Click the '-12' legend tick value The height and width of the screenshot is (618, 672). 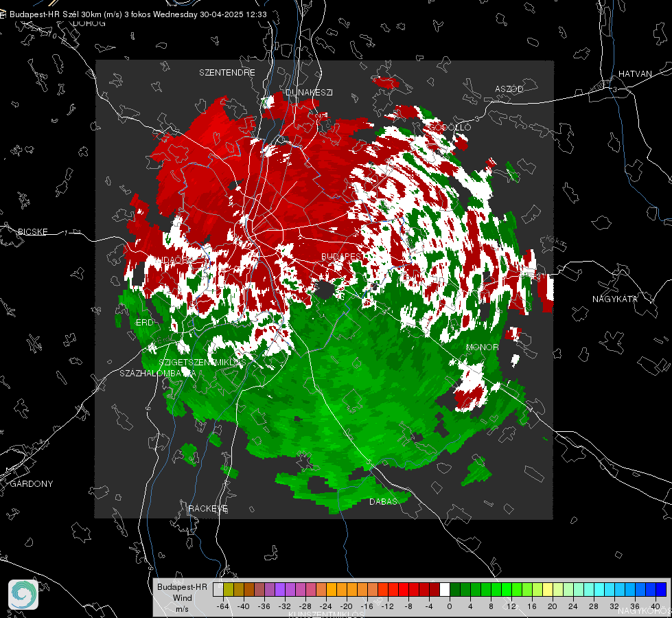click(387, 606)
